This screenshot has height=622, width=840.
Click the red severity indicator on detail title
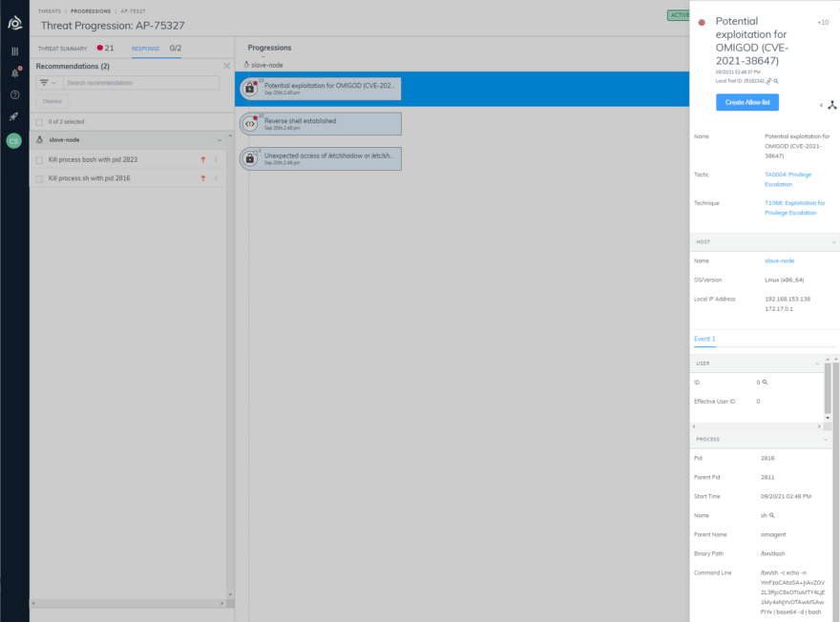702,23
